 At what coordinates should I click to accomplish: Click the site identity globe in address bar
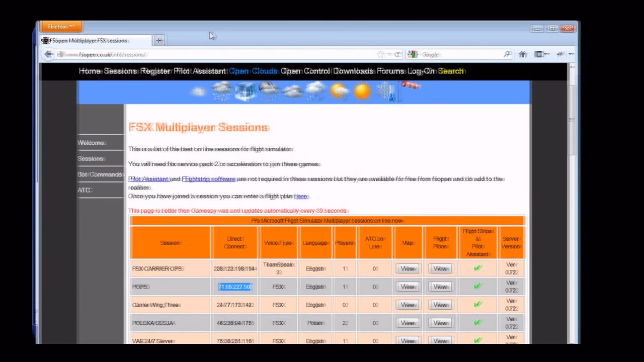click(x=60, y=54)
